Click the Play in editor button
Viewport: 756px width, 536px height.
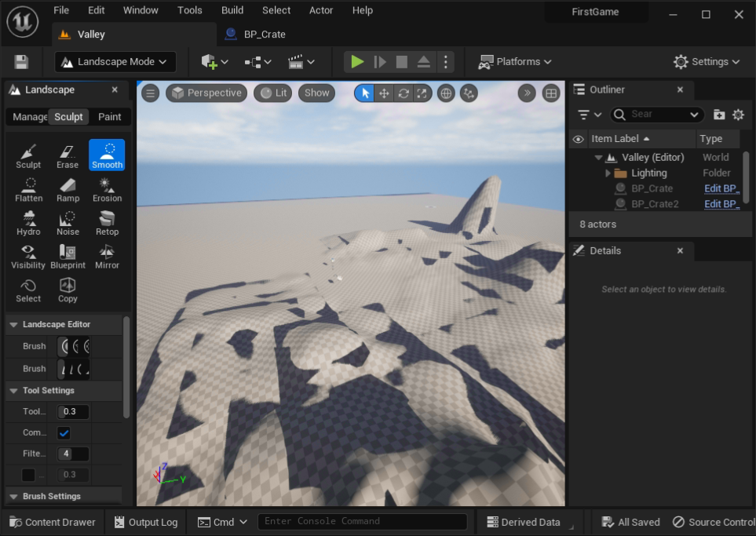[356, 62]
